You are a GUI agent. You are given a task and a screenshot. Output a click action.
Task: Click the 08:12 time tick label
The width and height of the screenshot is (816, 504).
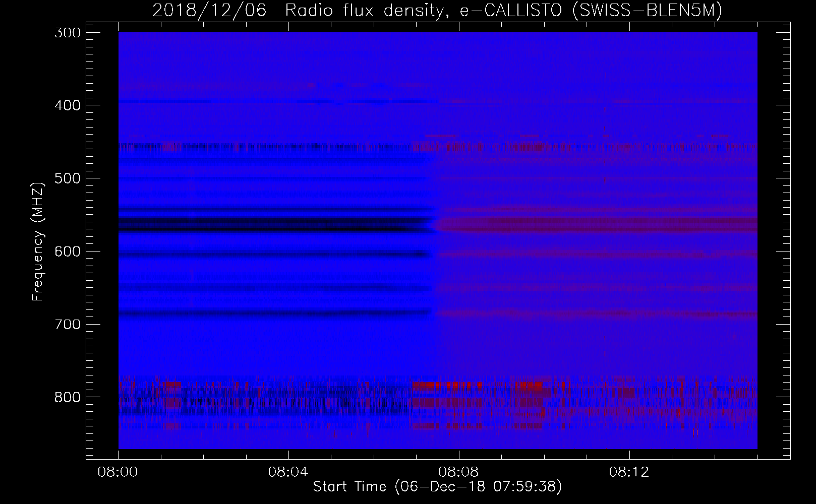point(629,472)
